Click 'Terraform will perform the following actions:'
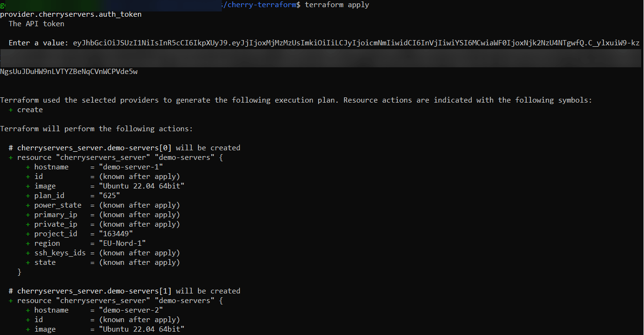Image resolution: width=644 pixels, height=335 pixels. [96, 129]
